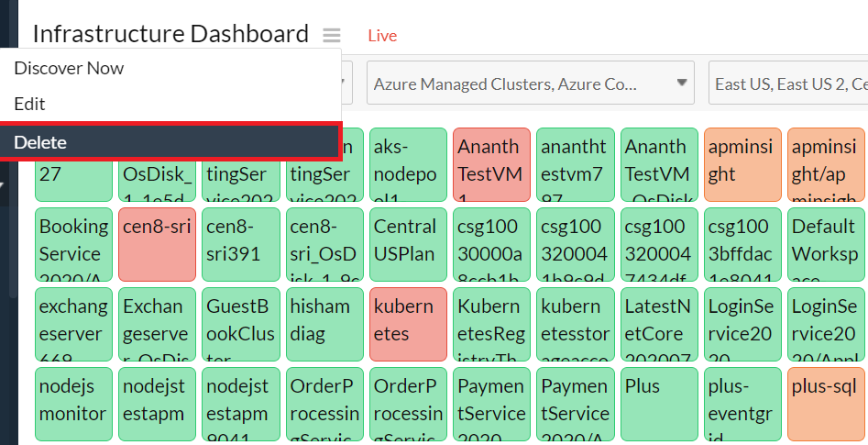This screenshot has height=445, width=868.
Task: Open the cen8-sri391 tile
Action: [x=239, y=244]
